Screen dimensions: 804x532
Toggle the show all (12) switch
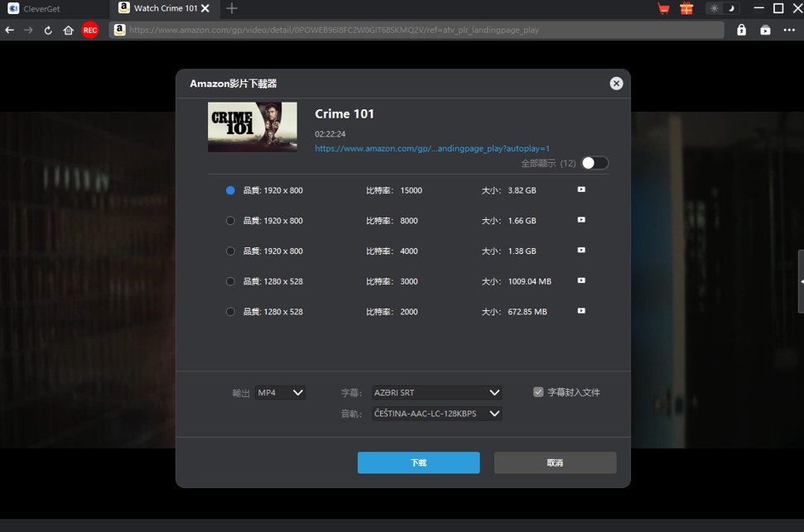(595, 163)
